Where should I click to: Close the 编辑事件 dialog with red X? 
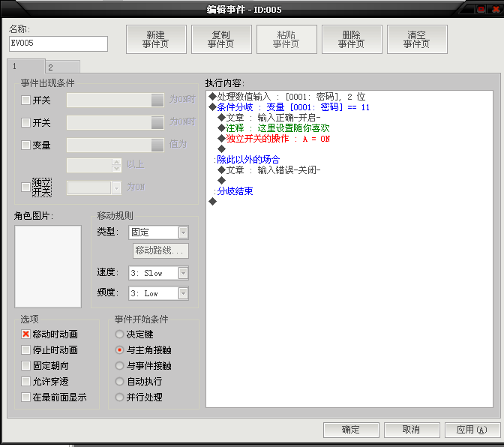496,9
